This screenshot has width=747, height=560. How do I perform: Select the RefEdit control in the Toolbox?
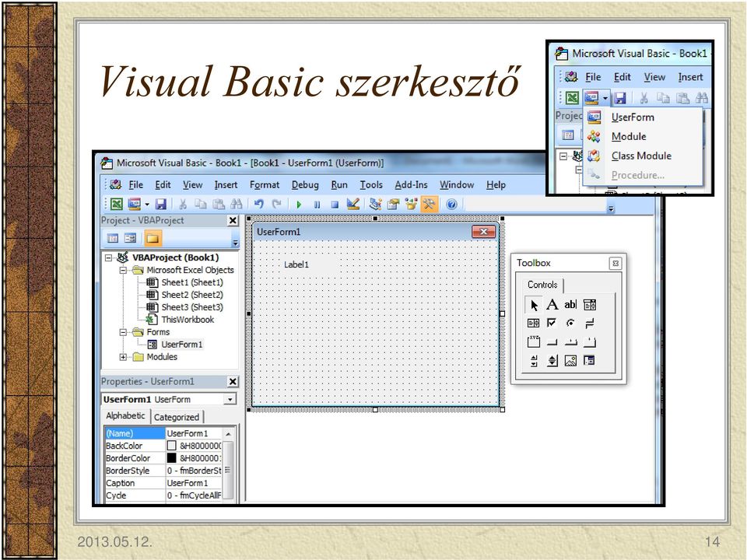(589, 360)
